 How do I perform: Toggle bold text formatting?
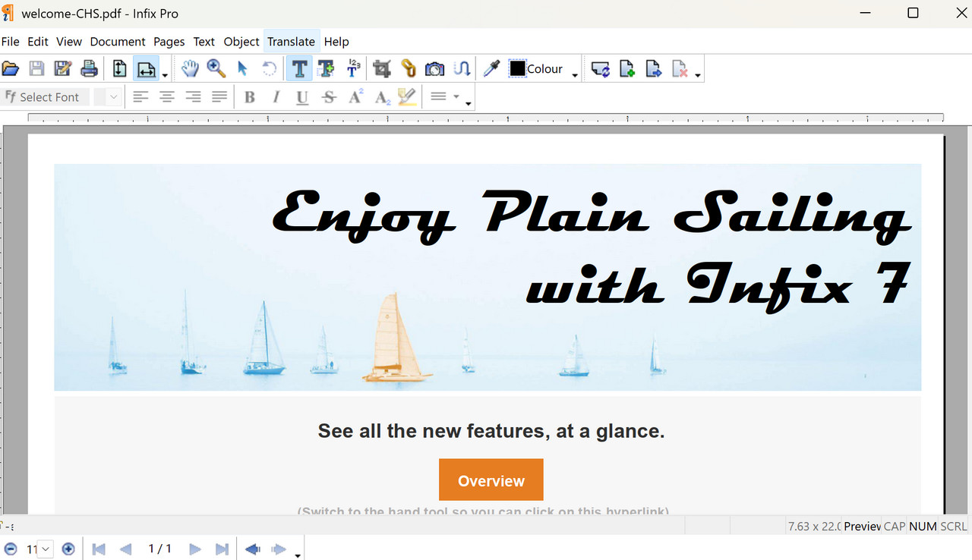249,96
